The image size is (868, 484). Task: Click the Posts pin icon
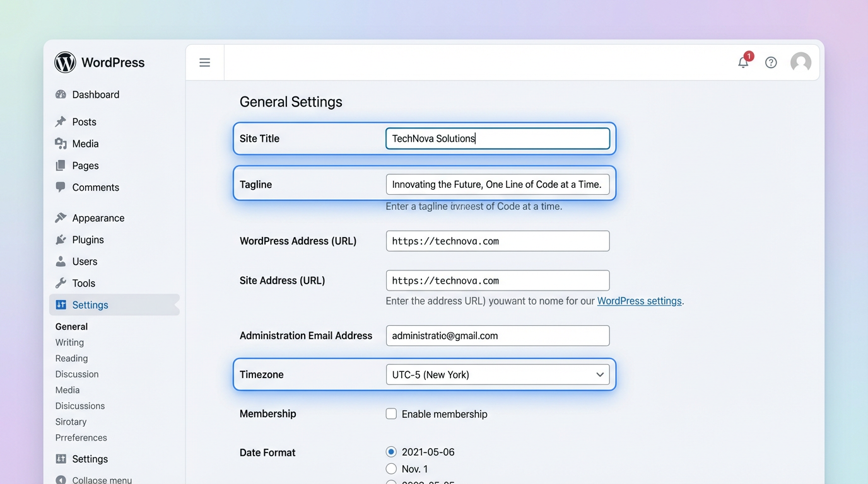(x=61, y=122)
